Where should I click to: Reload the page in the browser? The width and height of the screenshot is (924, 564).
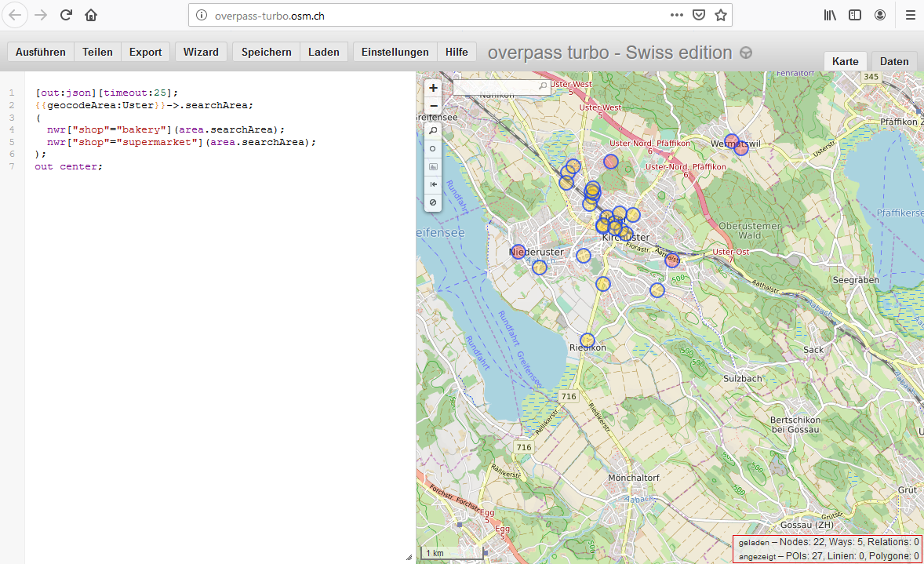pyautogui.click(x=66, y=15)
